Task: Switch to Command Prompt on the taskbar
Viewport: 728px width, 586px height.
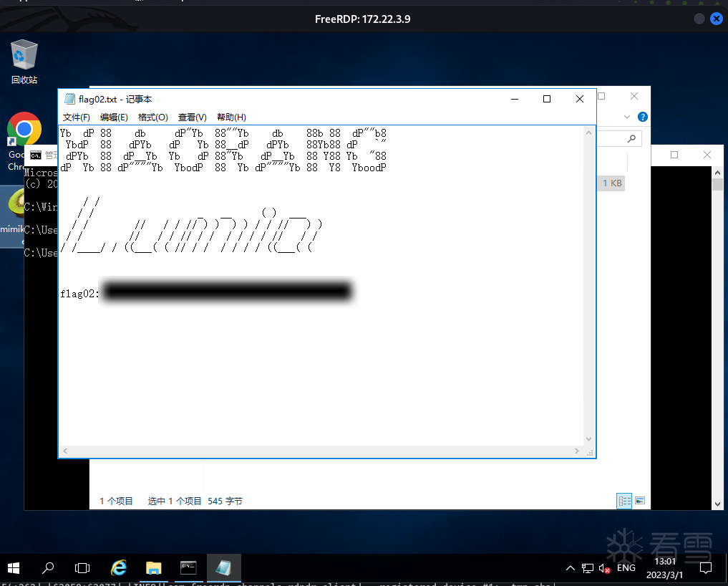Action: [x=188, y=568]
